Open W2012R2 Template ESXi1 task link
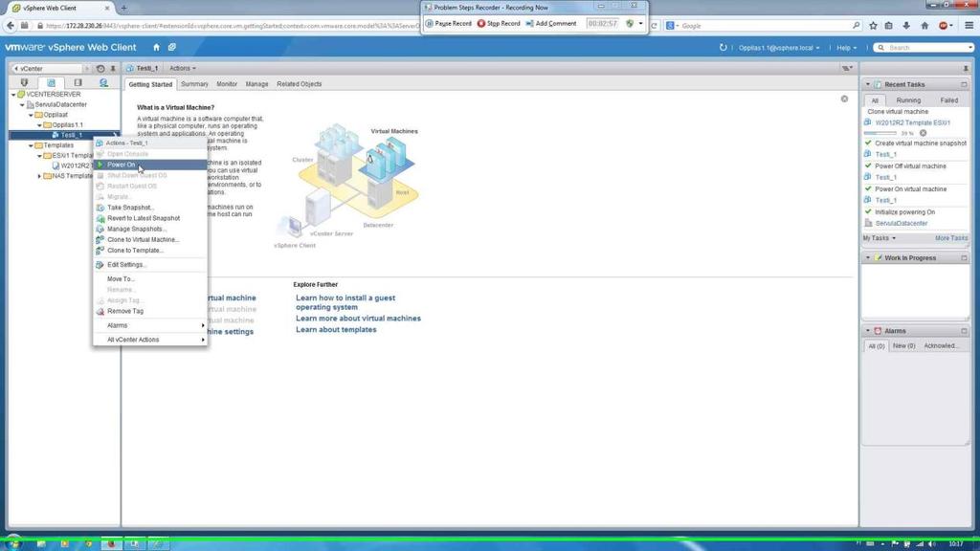The image size is (980, 551). [912, 123]
